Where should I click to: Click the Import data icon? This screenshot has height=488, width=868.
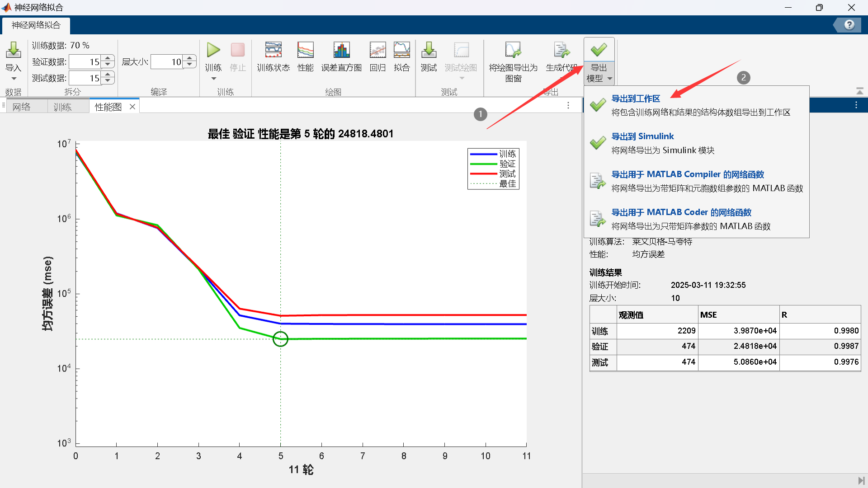pos(14,51)
